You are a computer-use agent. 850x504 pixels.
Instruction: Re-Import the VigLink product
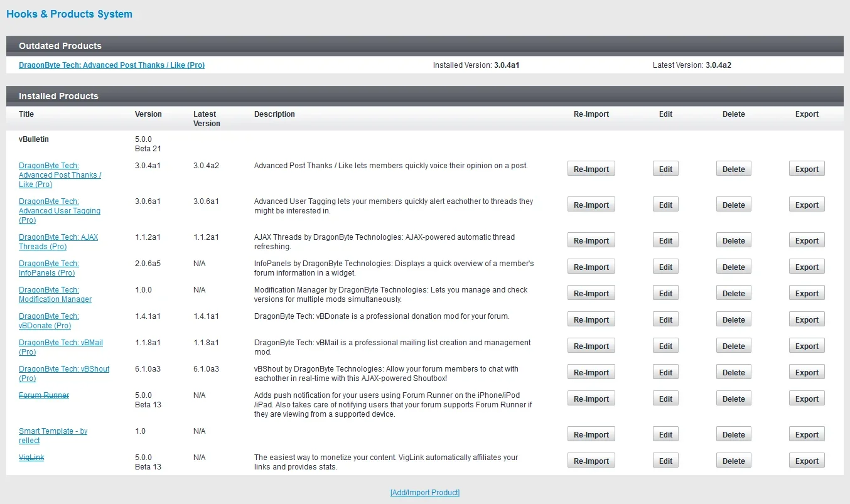pos(591,461)
